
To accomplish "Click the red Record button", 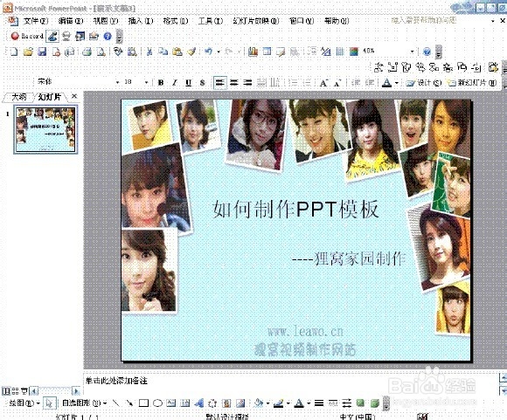I will point(27,36).
